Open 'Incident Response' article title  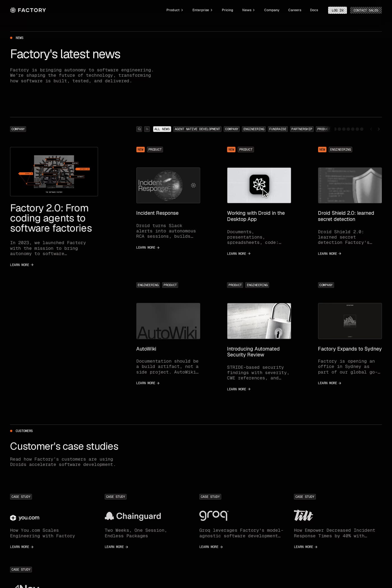click(x=157, y=213)
